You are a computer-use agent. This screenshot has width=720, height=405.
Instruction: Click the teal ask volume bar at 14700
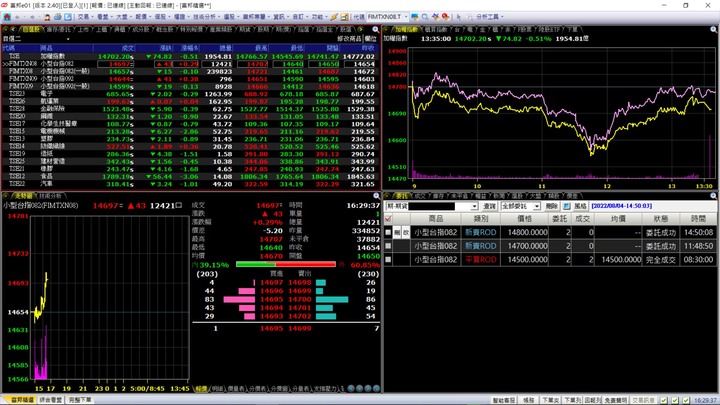click(332, 299)
